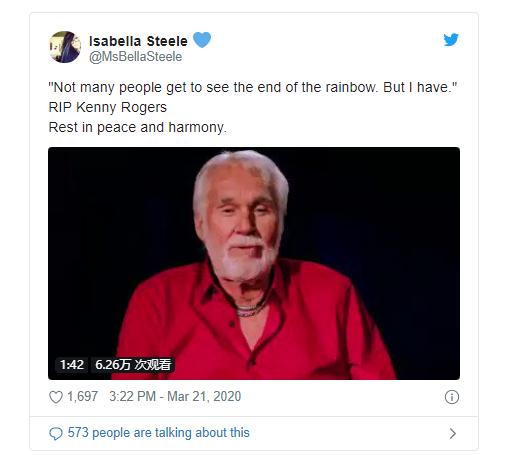509x455 pixels.
Task: Open the 3:22 PM time link
Action: click(132, 396)
